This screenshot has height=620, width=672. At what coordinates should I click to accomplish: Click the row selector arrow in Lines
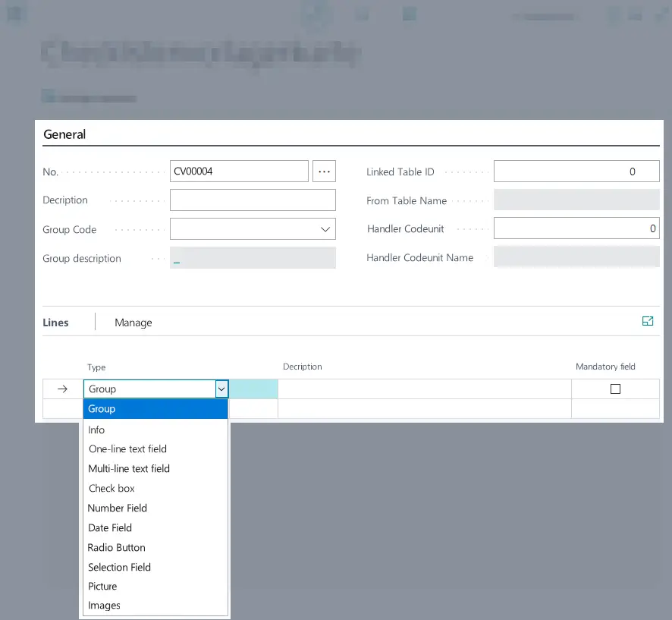click(63, 389)
